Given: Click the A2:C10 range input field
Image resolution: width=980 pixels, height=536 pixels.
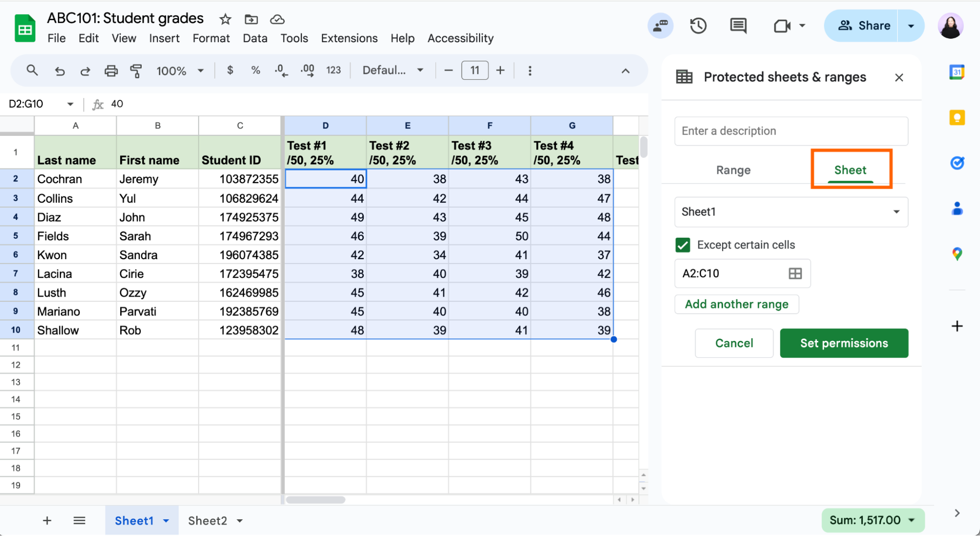Looking at the screenshot, I should [742, 273].
